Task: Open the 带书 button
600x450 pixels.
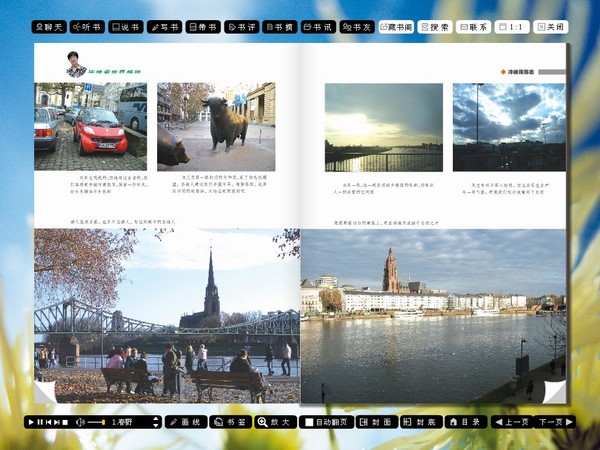Action: coord(203,27)
